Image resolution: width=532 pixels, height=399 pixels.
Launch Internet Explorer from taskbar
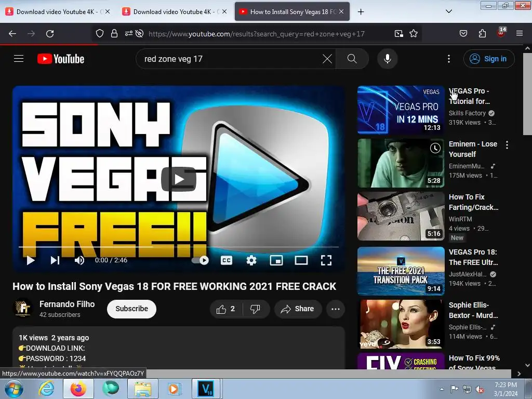tap(46, 389)
